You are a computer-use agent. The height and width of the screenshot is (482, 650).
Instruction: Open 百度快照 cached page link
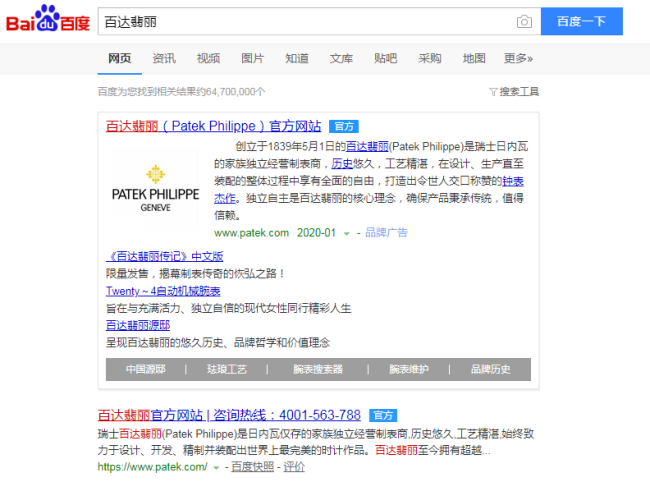tap(253, 467)
